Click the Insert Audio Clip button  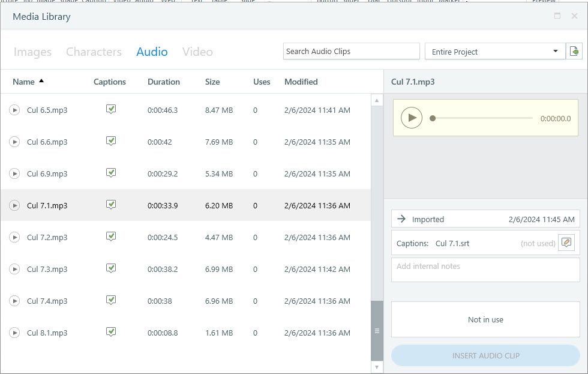(485, 356)
